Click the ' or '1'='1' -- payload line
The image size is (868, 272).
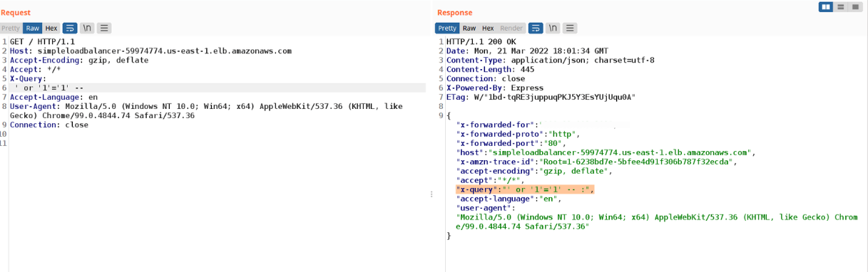coord(49,88)
